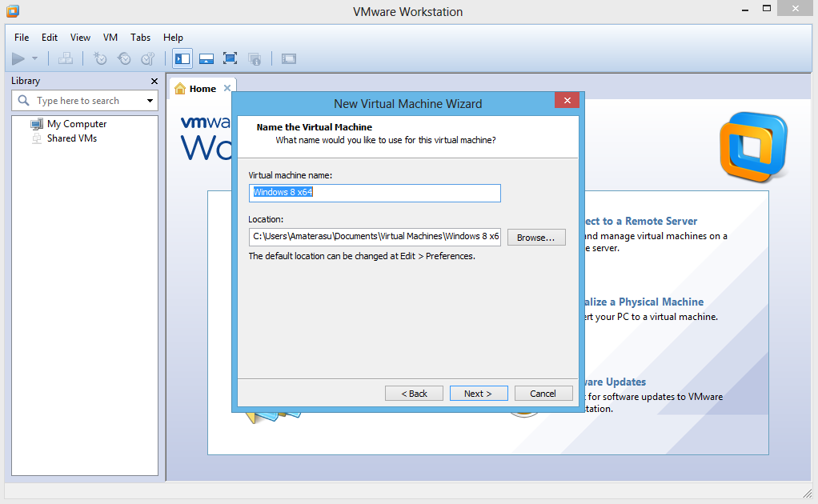Open the View menu
This screenshot has height=504, width=818.
click(x=80, y=38)
